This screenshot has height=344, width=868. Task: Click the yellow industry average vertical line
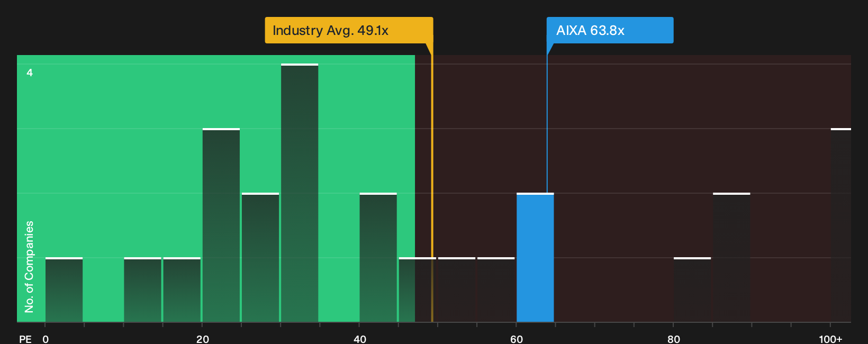tap(432, 183)
